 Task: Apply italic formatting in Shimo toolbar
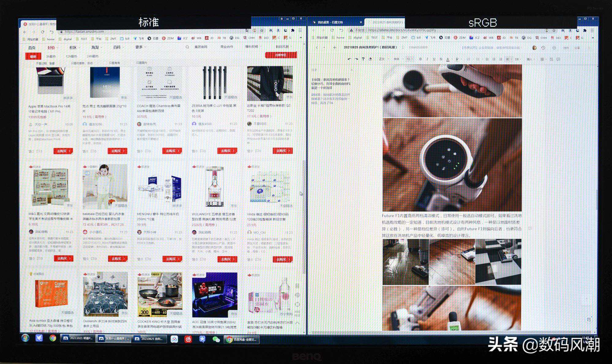click(x=427, y=59)
